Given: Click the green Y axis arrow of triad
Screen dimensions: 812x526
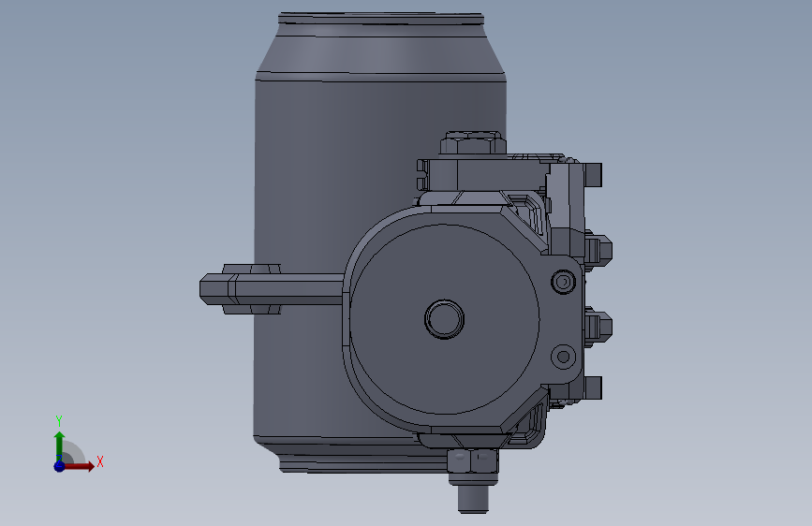Looking at the screenshot, I should click(x=59, y=446).
